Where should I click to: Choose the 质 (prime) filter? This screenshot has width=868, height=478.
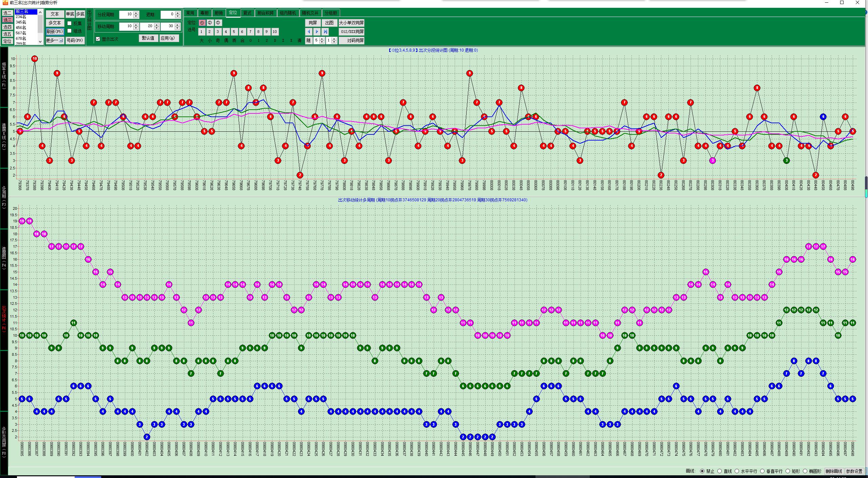pyautogui.click(x=234, y=40)
